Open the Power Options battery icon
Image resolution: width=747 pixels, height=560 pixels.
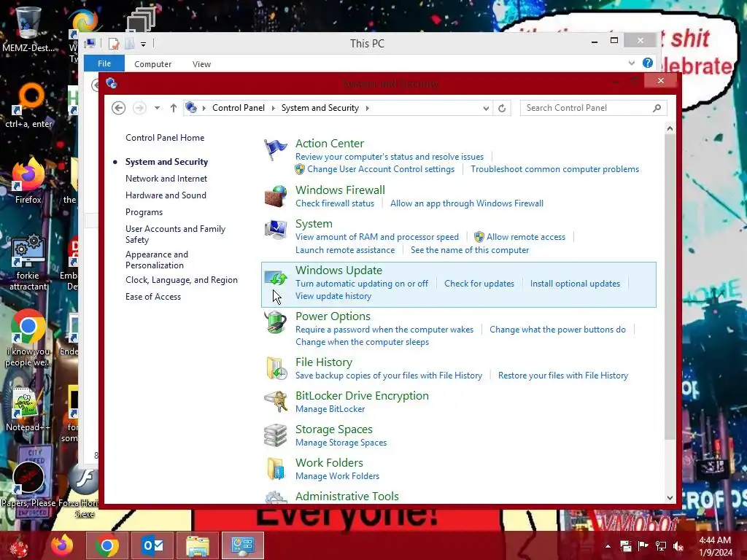click(x=275, y=322)
